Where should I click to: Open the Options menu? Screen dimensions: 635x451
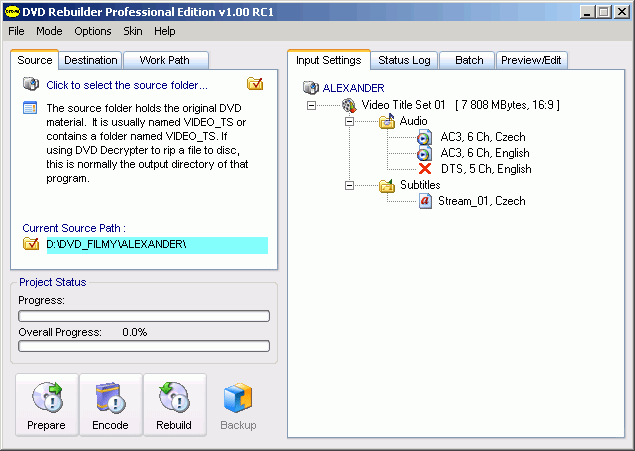coord(93,31)
